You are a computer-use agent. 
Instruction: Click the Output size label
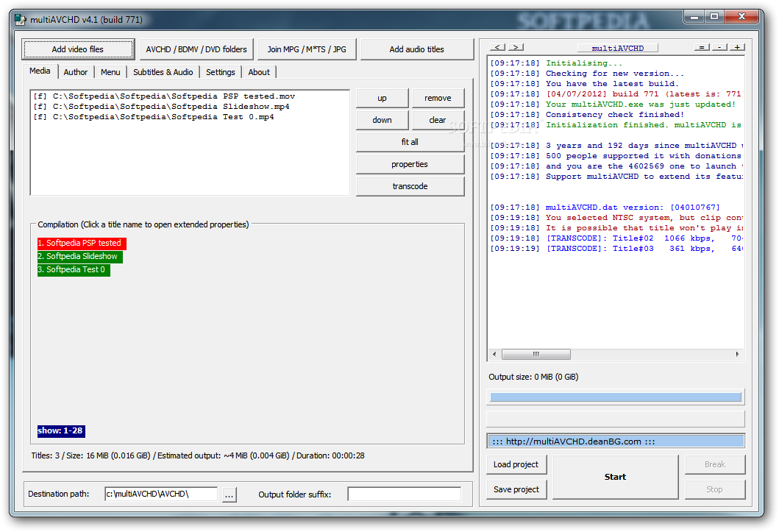(x=533, y=377)
